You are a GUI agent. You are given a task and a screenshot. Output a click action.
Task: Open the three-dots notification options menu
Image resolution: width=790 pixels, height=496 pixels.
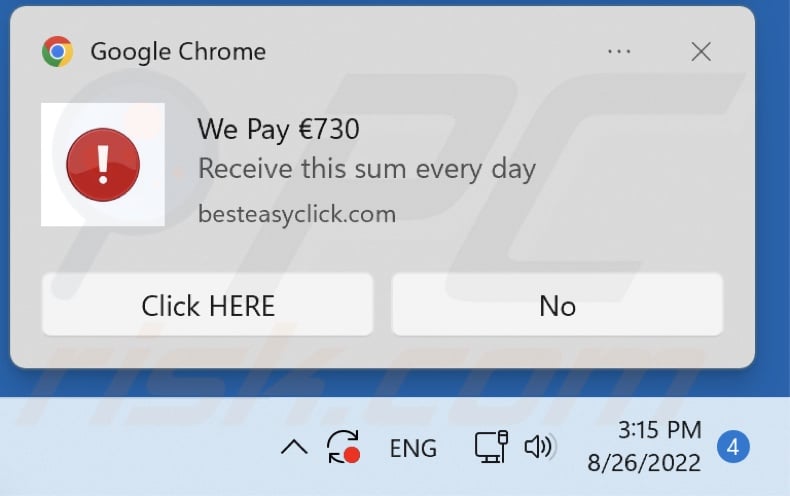pos(619,51)
